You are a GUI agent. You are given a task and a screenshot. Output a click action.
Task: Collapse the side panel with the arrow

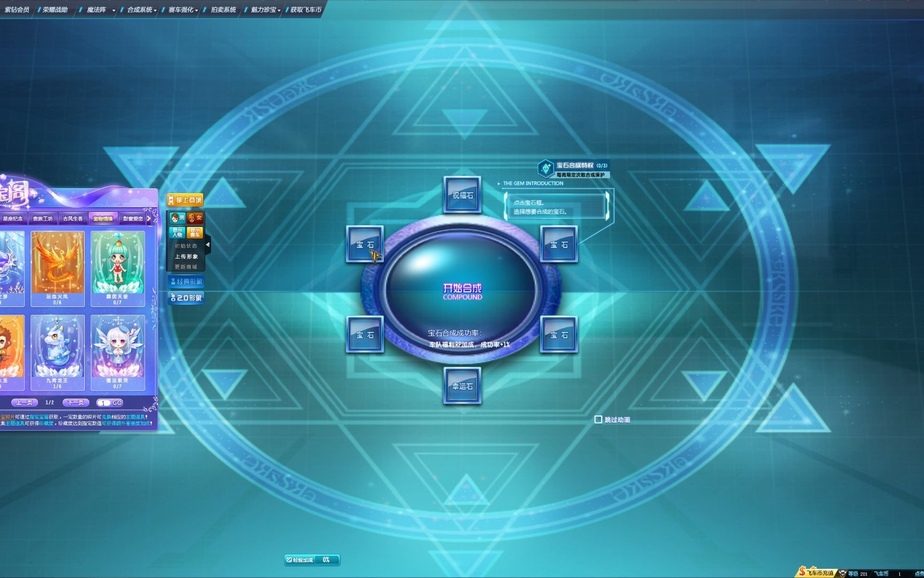[x=208, y=245]
